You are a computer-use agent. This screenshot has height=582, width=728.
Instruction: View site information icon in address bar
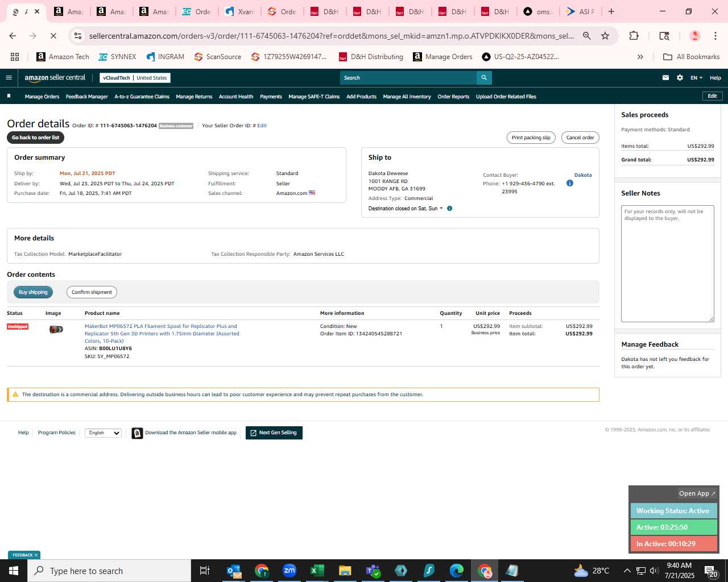point(78,36)
